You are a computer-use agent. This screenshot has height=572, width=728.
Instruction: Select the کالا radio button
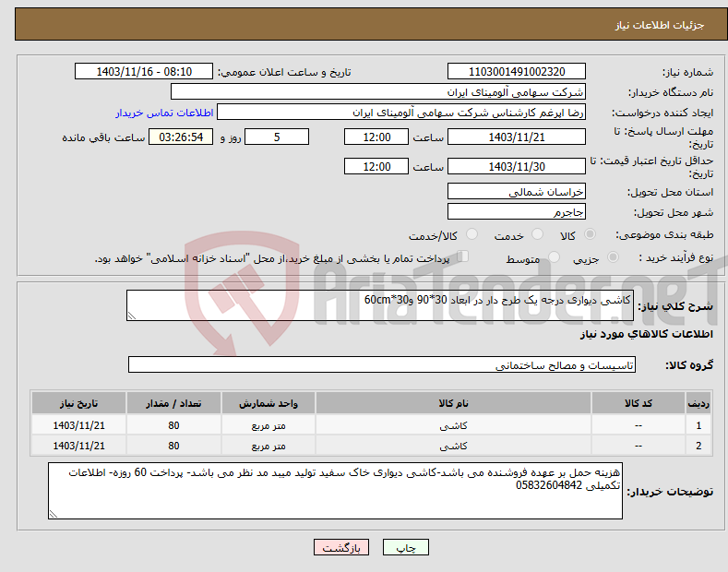click(x=590, y=234)
